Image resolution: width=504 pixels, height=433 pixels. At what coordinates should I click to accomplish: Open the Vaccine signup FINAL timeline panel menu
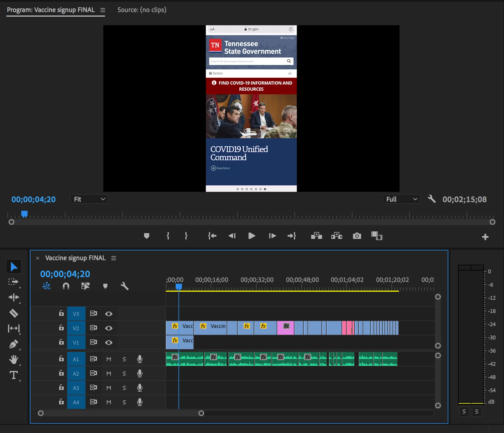click(x=114, y=258)
